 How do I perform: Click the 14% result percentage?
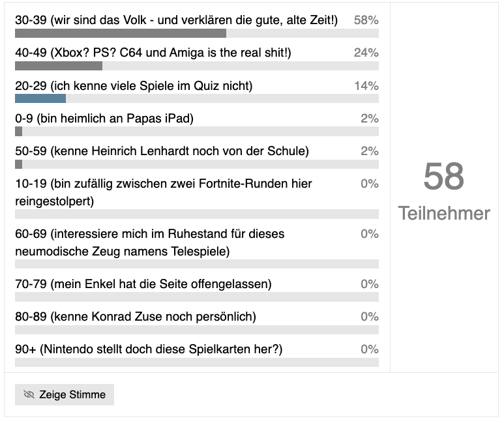tap(366, 86)
